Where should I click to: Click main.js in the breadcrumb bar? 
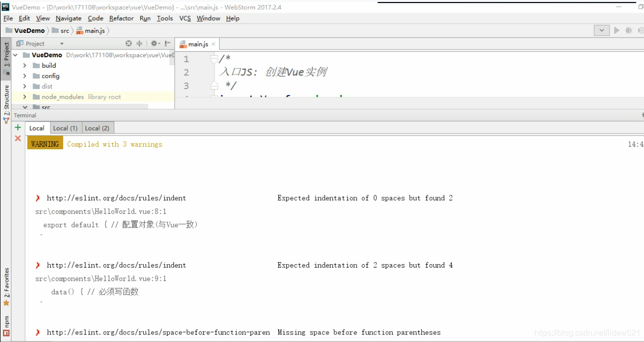click(x=91, y=30)
